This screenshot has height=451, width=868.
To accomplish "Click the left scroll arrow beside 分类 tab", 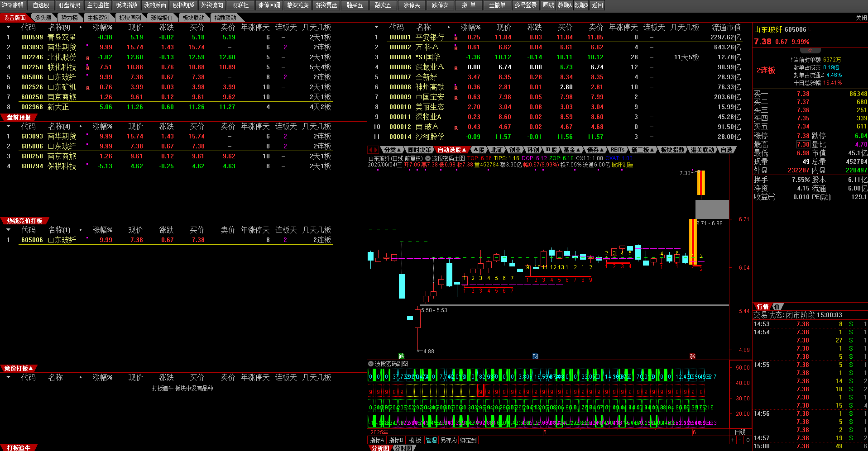I will click(x=371, y=150).
